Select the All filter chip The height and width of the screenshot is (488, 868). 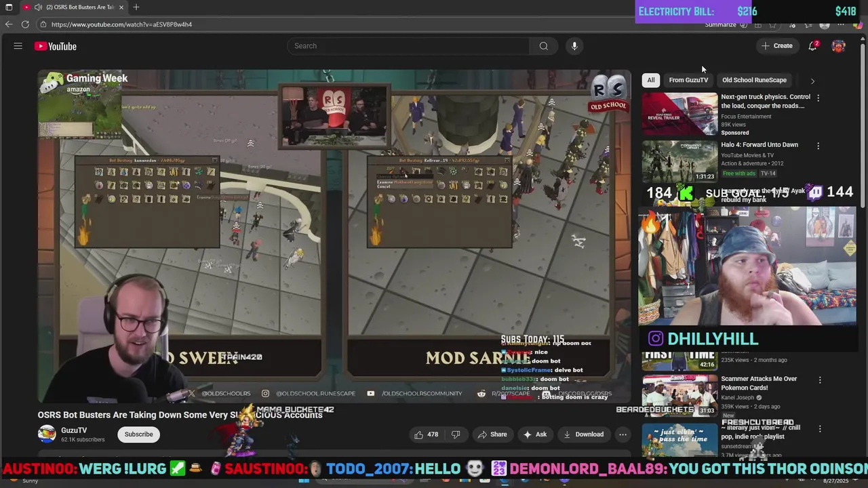pyautogui.click(x=651, y=80)
